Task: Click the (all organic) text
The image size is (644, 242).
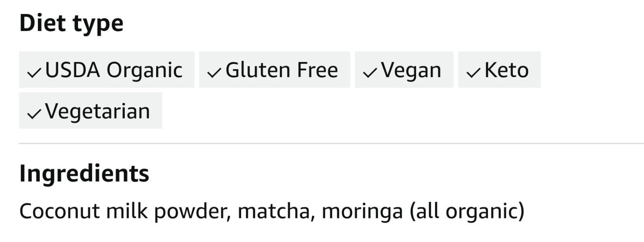Action: point(467,211)
